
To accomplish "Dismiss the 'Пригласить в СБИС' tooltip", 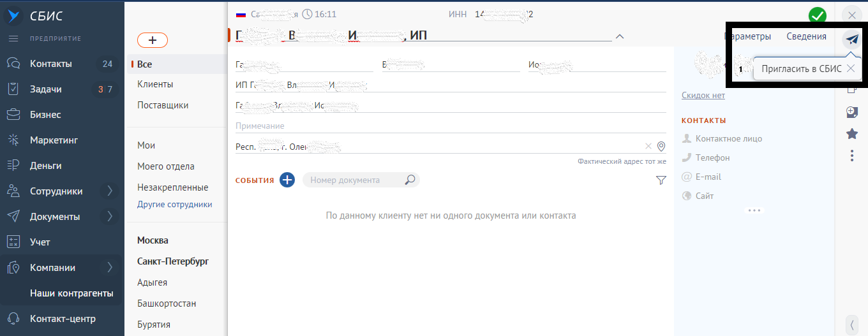I will [850, 69].
